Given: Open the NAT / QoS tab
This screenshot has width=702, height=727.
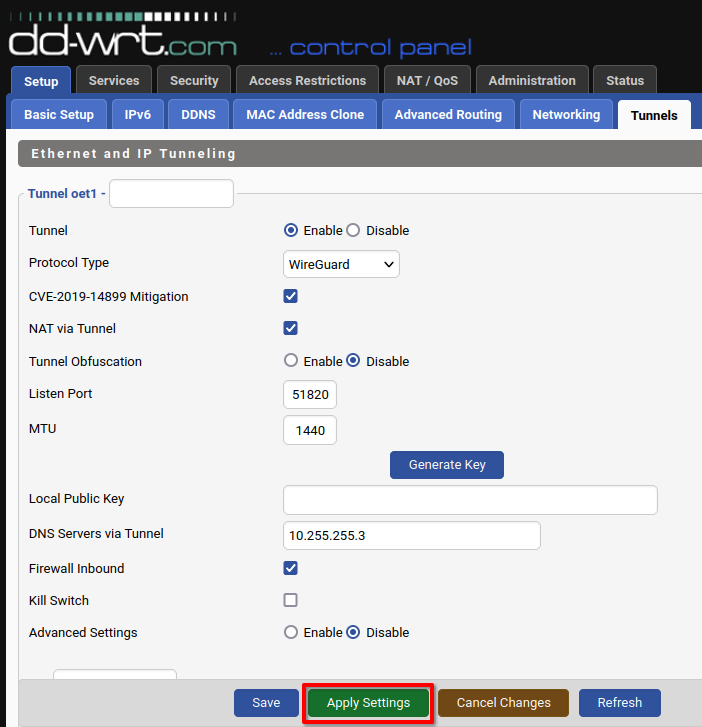Looking at the screenshot, I should tap(427, 81).
